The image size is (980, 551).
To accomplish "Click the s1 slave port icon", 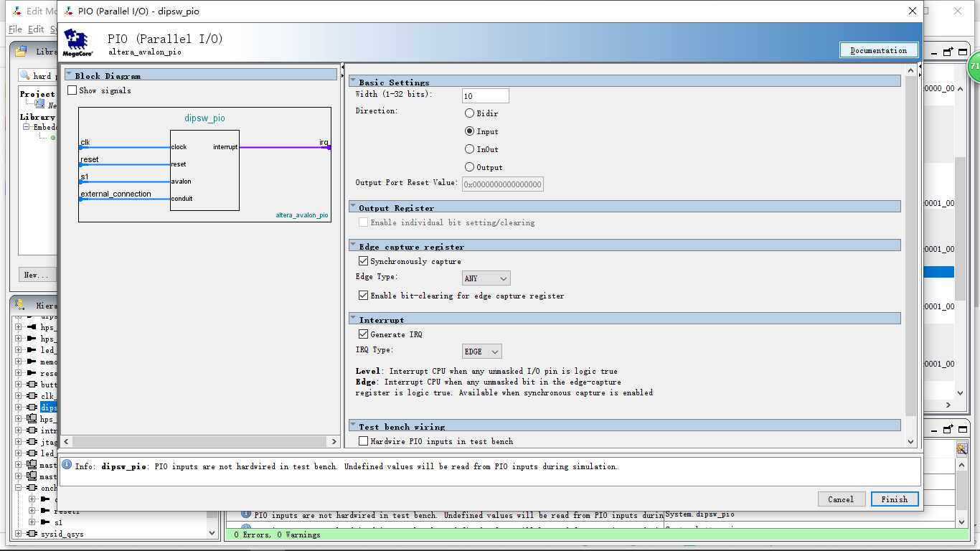I will pyautogui.click(x=45, y=522).
